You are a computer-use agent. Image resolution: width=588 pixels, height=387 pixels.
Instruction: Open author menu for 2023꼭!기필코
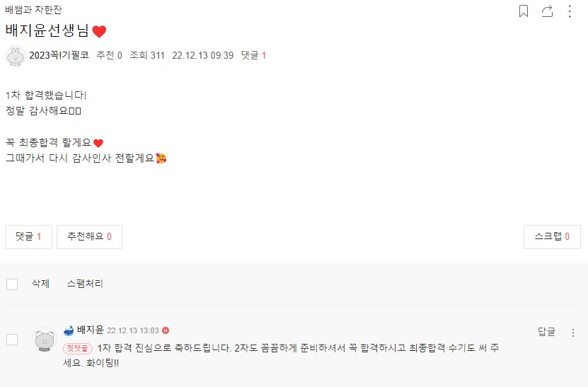[x=59, y=55]
